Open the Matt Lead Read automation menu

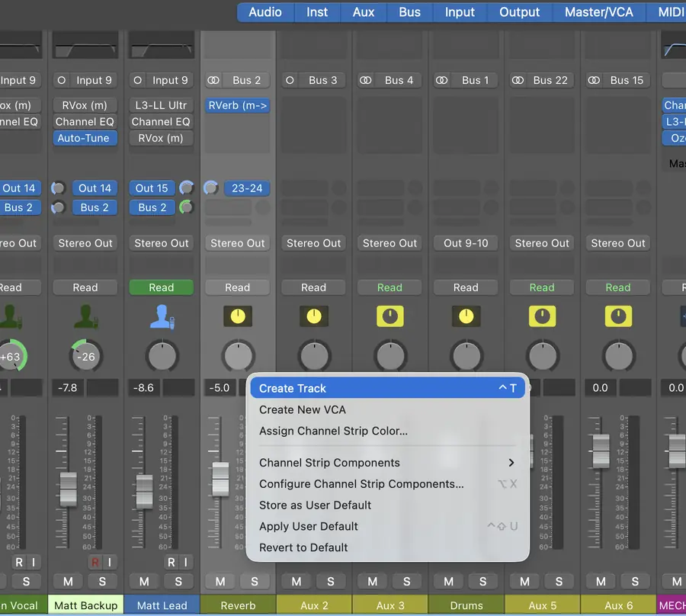[162, 287]
